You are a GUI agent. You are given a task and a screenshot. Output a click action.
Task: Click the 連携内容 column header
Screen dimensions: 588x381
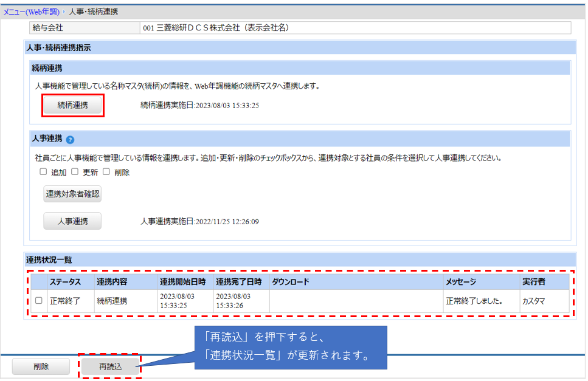click(126, 282)
